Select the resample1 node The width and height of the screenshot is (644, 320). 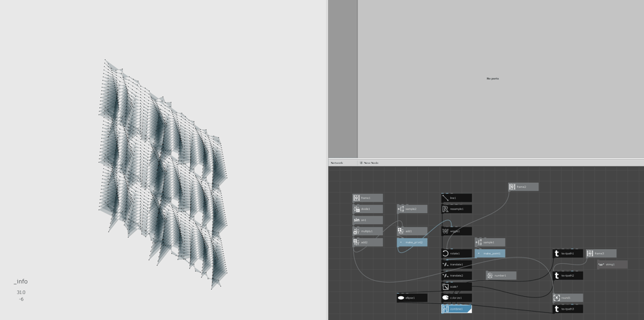[x=457, y=209]
